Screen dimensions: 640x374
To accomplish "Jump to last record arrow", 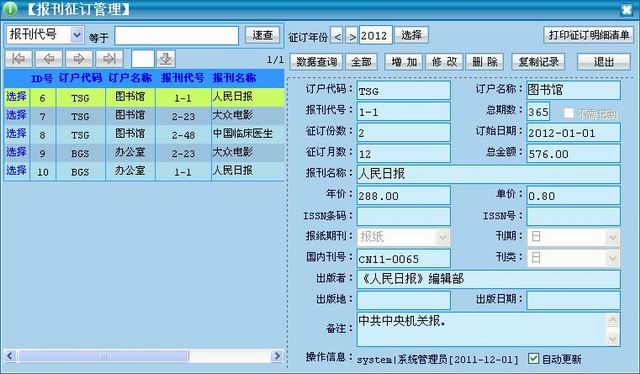I will 109,59.
